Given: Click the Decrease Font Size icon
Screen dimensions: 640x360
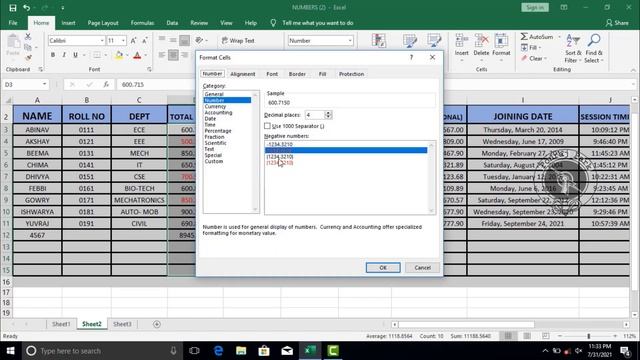Looking at the screenshot, I should [x=144, y=40].
